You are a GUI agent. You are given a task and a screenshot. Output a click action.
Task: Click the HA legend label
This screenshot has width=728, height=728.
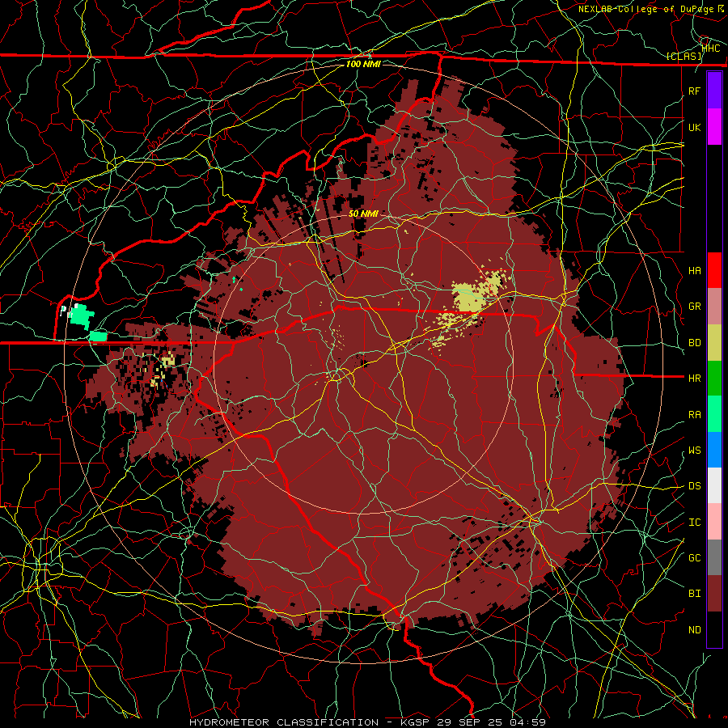click(695, 270)
